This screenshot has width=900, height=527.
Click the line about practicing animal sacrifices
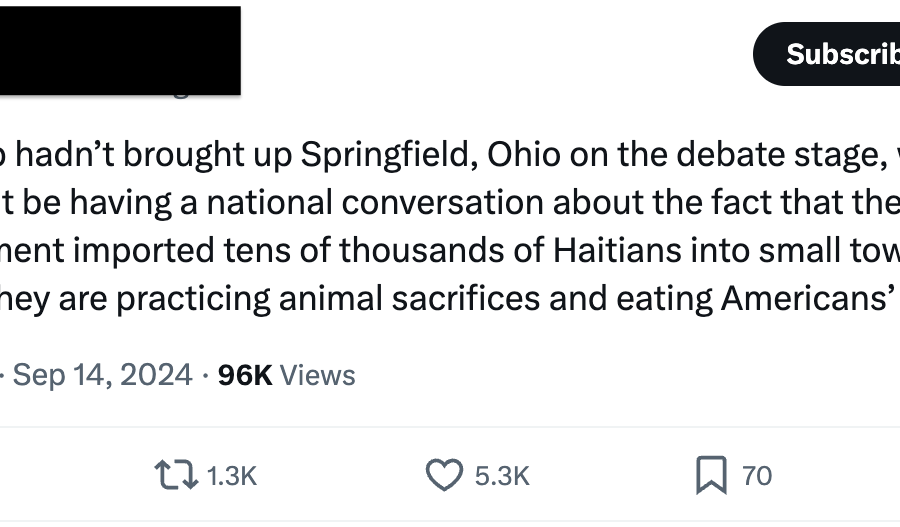(x=450, y=300)
